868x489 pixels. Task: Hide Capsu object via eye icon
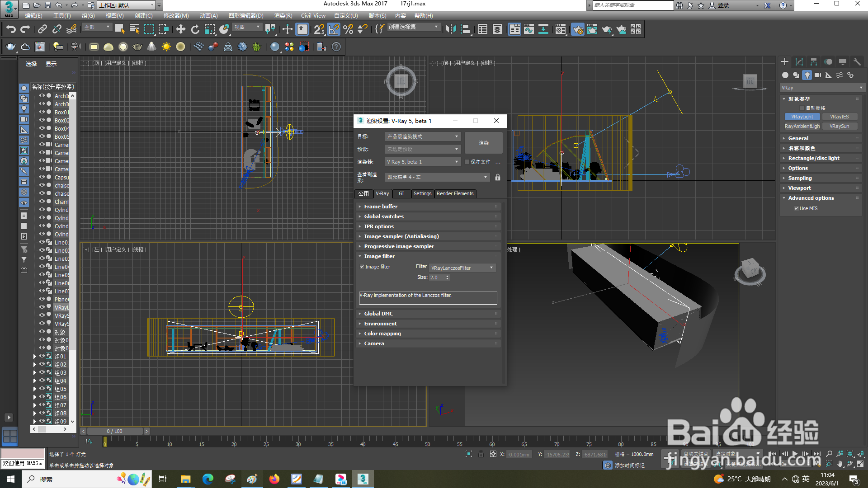(42, 177)
